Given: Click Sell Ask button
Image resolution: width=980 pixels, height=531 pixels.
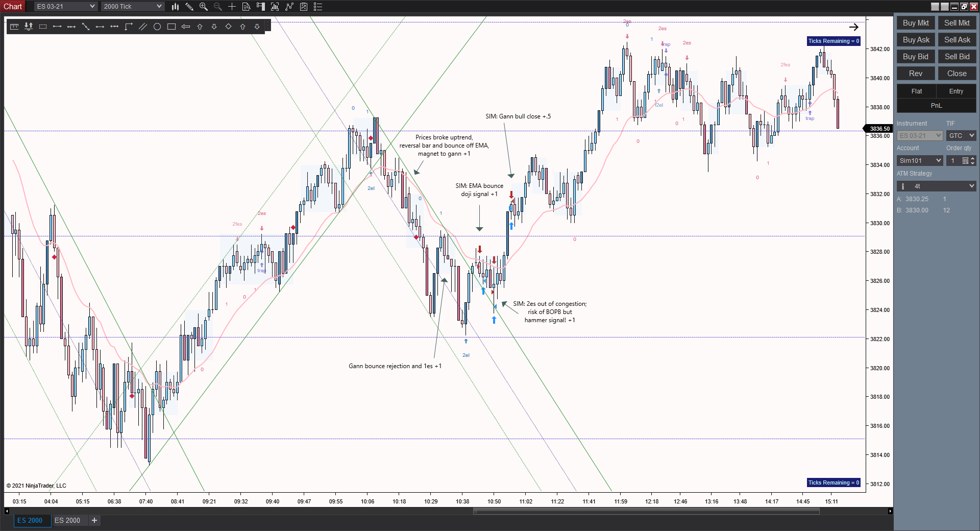Looking at the screenshot, I should (957, 40).
